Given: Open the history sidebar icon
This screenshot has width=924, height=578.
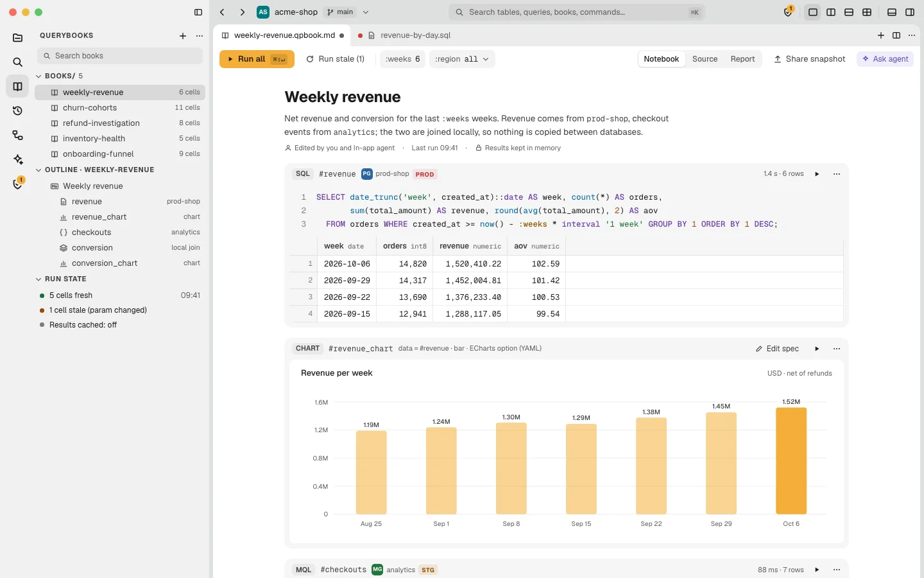Looking at the screenshot, I should click(18, 111).
